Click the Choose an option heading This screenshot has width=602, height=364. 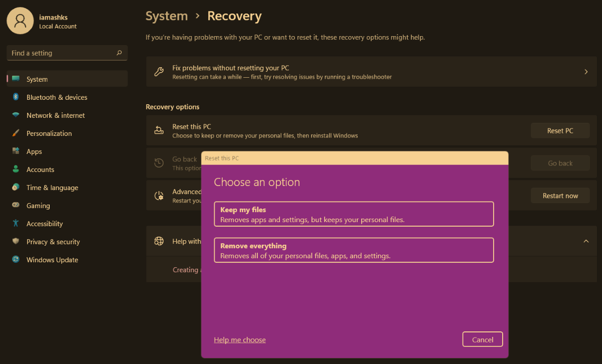click(257, 183)
